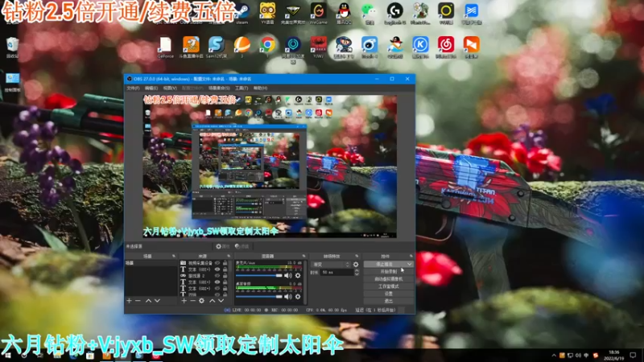The height and width of the screenshot is (362, 644).
Task: Move scene down with arrow icon
Action: pyautogui.click(x=157, y=301)
